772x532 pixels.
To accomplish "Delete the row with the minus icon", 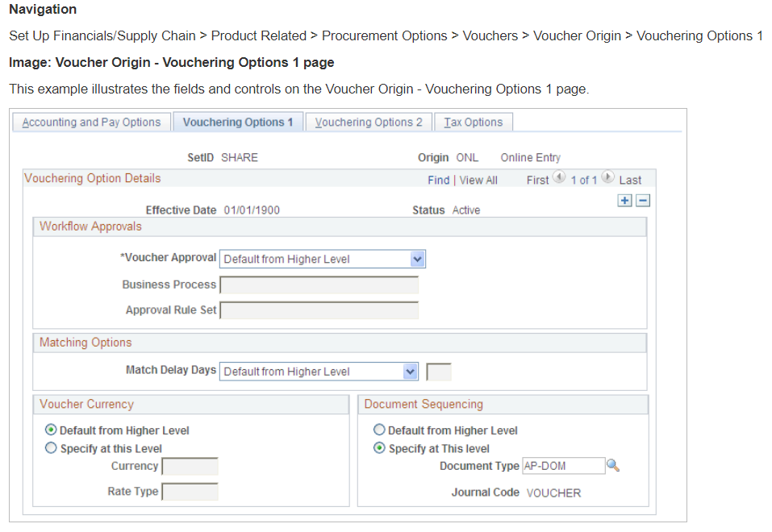I will [642, 200].
